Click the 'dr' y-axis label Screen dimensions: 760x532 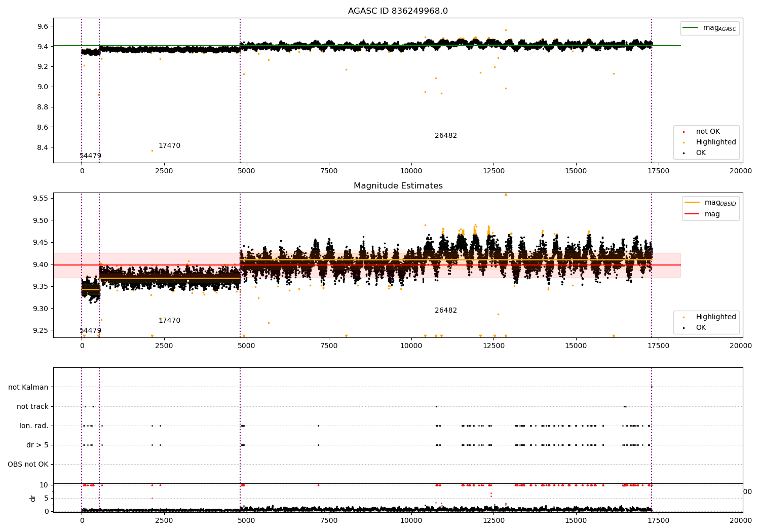[x=33, y=499]
